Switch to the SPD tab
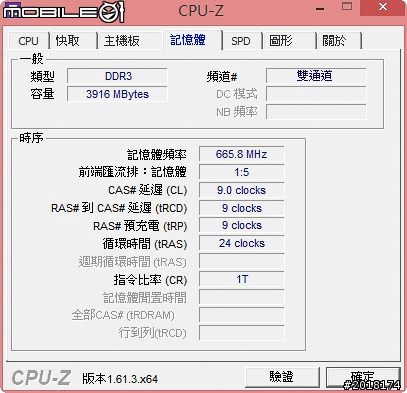This screenshot has height=393, width=407. [242, 41]
